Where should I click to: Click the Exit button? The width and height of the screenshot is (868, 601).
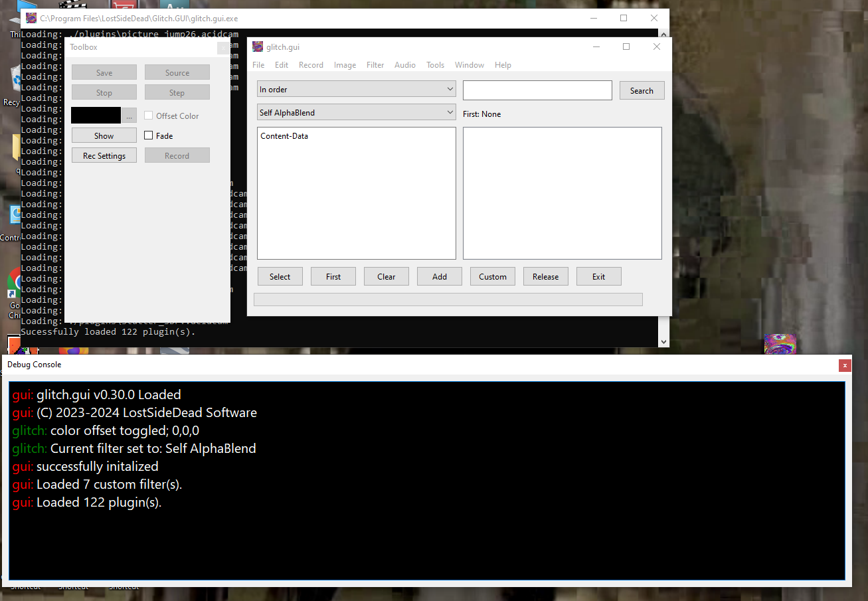[x=599, y=277]
